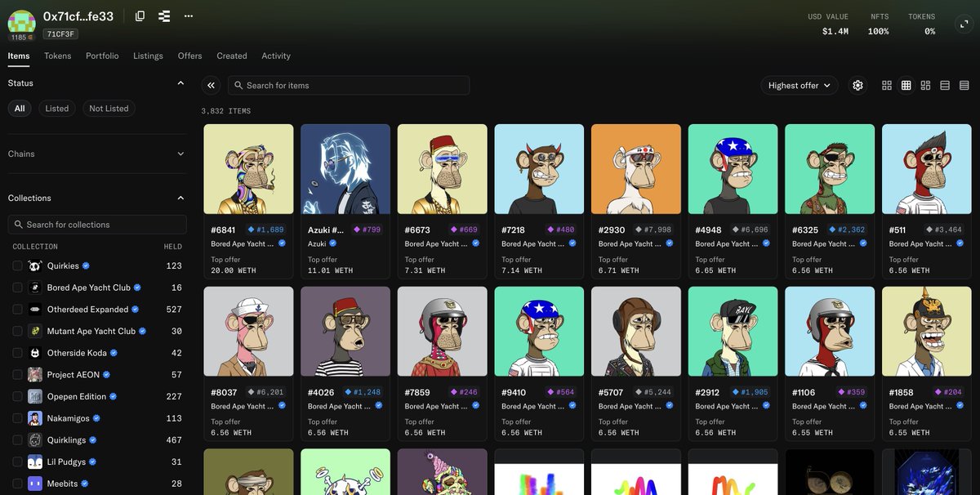
Task: Click the COLLECTION column header
Action: click(x=35, y=246)
